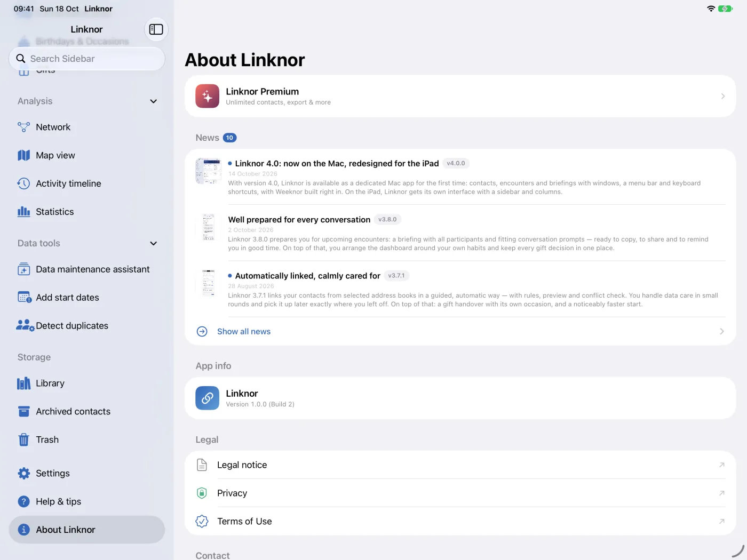The width and height of the screenshot is (747, 560).
Task: Tap the Linknor Premium sparkle icon
Action: coord(207,96)
